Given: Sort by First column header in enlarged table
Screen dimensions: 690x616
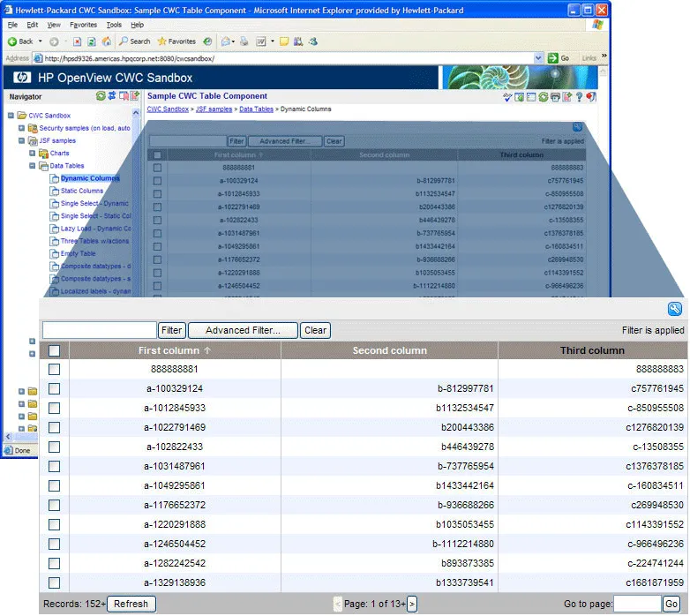Looking at the screenshot, I should (175, 350).
